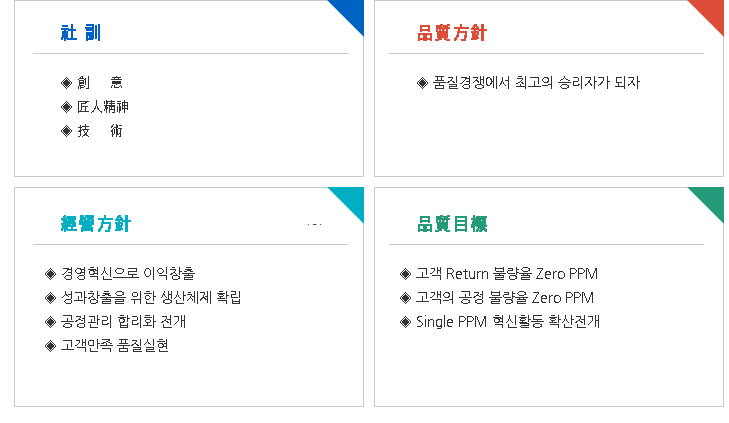Image resolution: width=729 pixels, height=423 pixels.
Task: Click the green 品質目標 heading
Action: pos(452,223)
